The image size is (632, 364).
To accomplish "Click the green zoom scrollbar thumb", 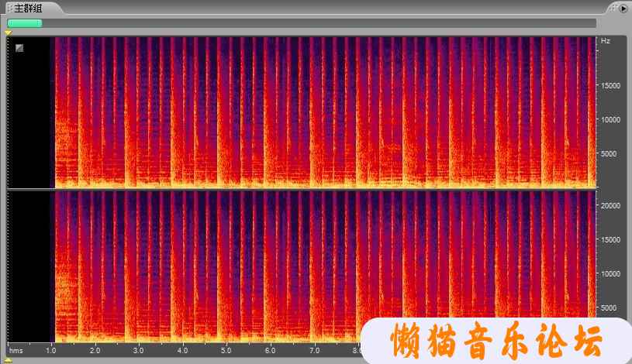I will coord(24,23).
